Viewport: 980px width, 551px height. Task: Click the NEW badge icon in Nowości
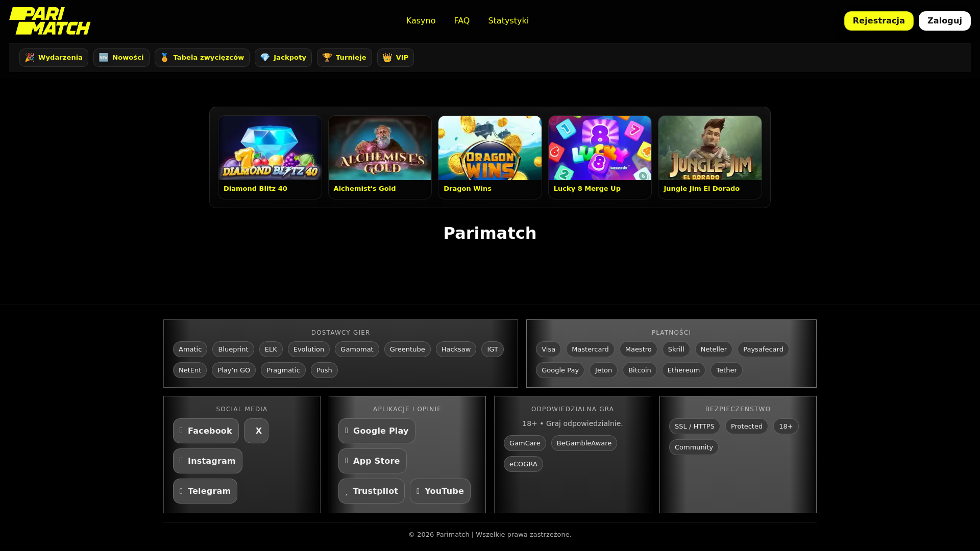click(104, 58)
